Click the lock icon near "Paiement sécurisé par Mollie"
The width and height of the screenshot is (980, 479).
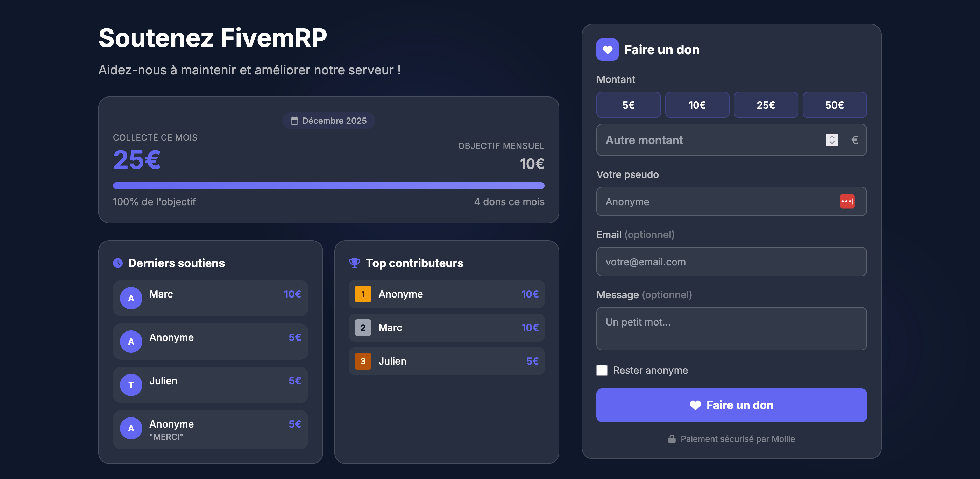tap(672, 438)
